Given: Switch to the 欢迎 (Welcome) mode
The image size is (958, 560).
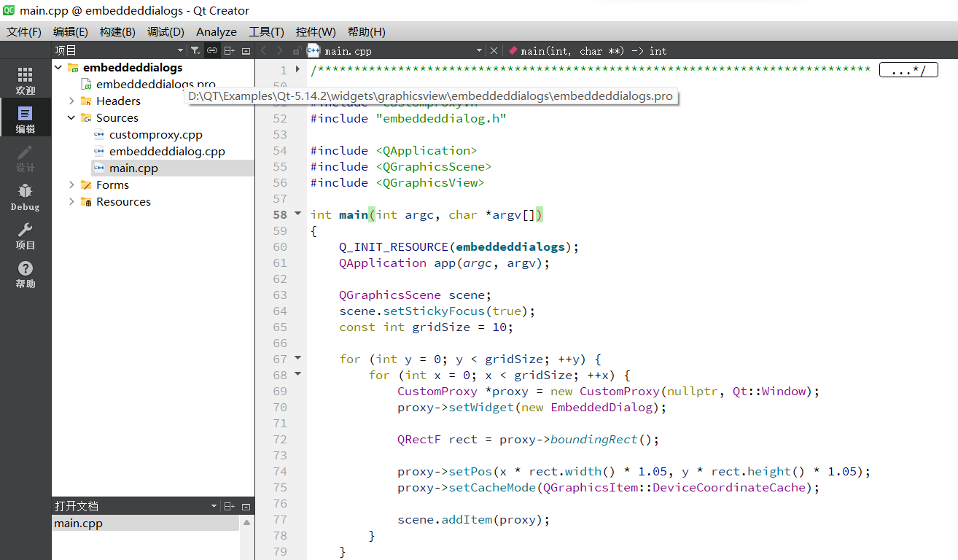Looking at the screenshot, I should (26, 81).
